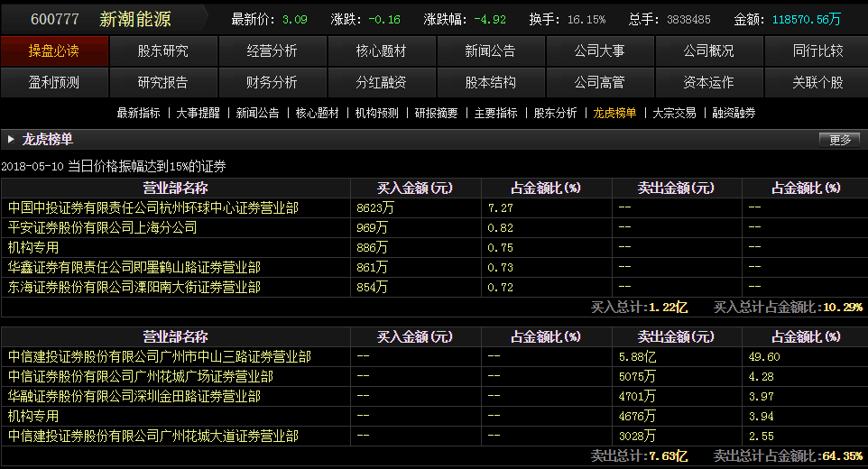
Task: Open the 财务分析 tab
Action: point(272,82)
